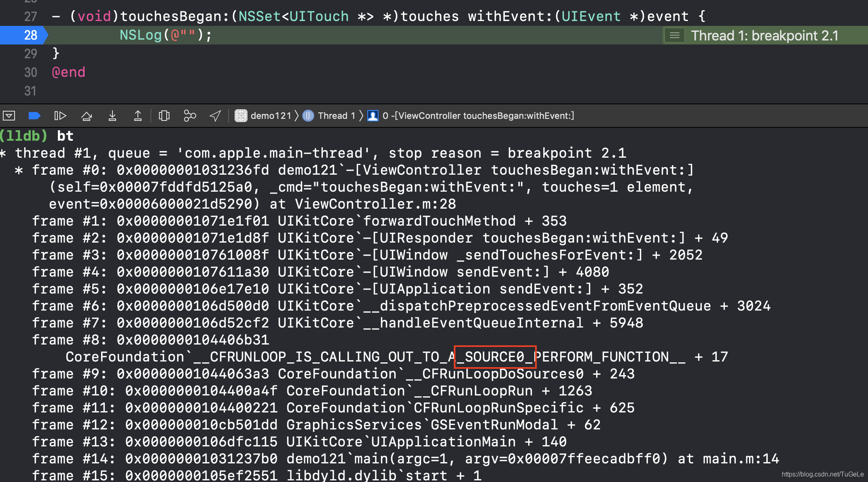
Task: Click the line 28 breakpoint marker
Action: pyautogui.click(x=24, y=35)
